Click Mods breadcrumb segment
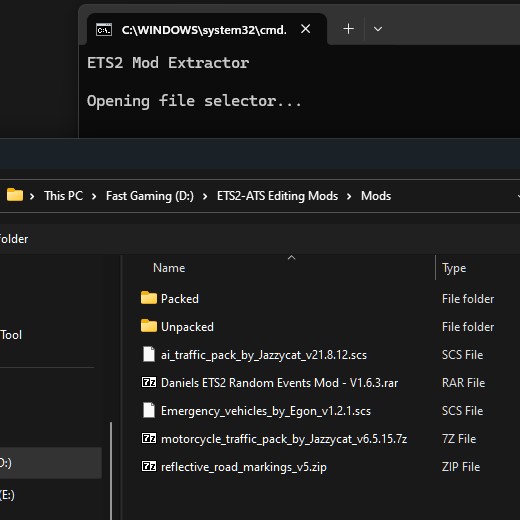The image size is (520, 520). (x=376, y=196)
